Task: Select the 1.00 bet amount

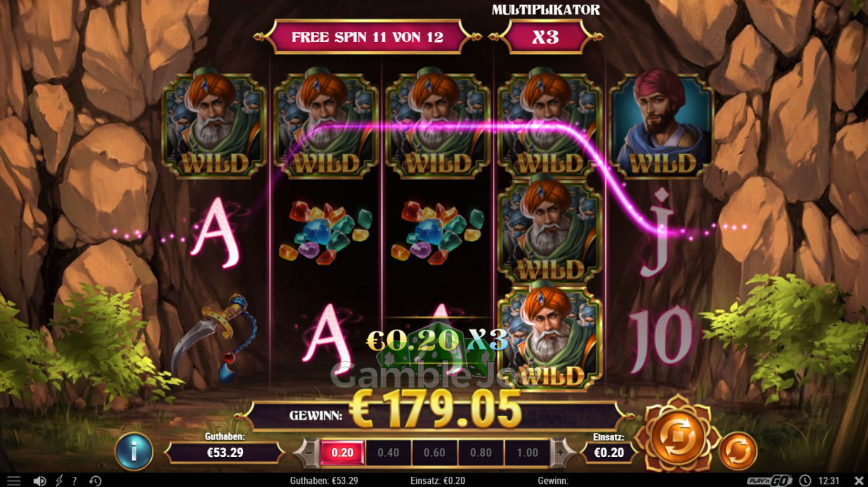Action: click(x=527, y=453)
